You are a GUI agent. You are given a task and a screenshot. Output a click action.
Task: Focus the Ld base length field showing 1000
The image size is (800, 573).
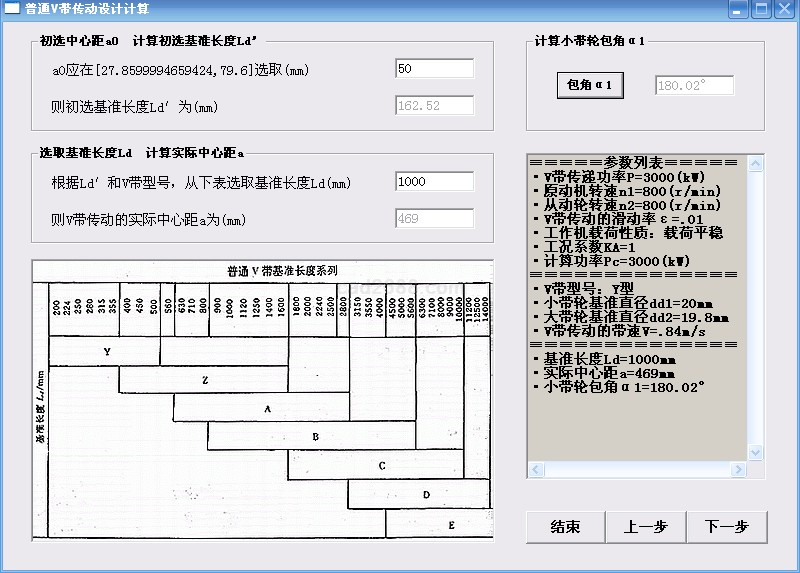[434, 182]
